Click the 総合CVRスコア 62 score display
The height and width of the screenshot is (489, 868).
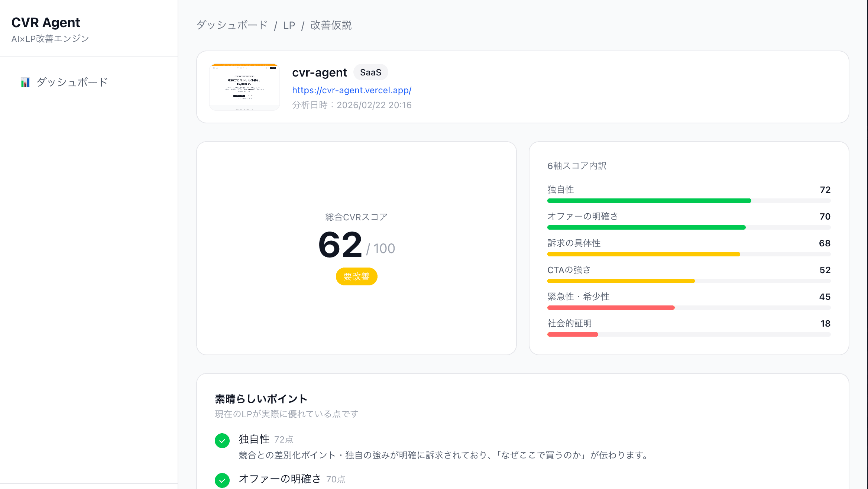pyautogui.click(x=340, y=245)
